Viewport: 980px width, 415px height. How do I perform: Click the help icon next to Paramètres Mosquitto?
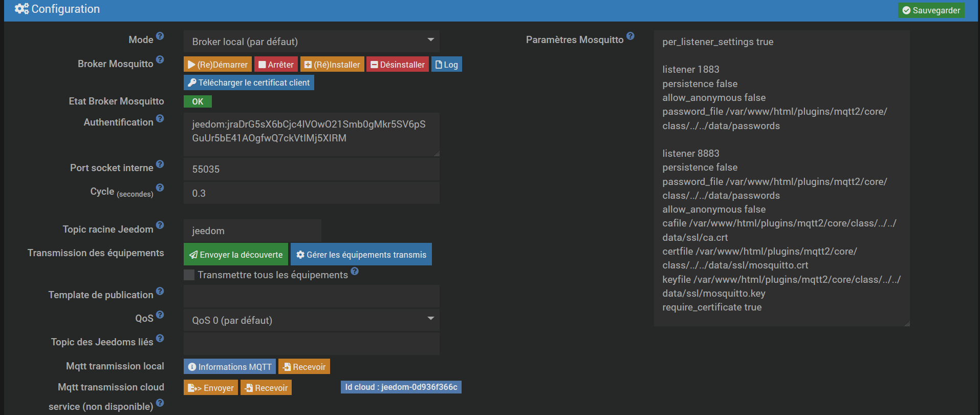630,36
